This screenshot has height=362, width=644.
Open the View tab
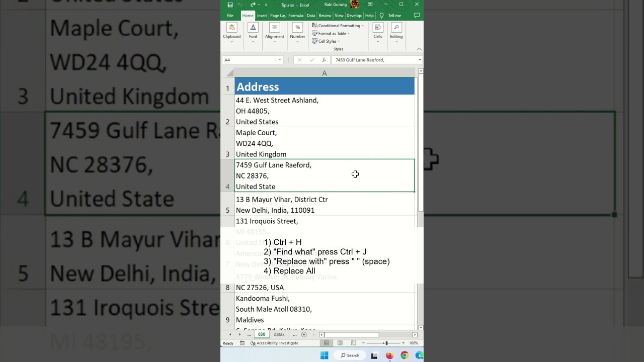[x=339, y=16]
